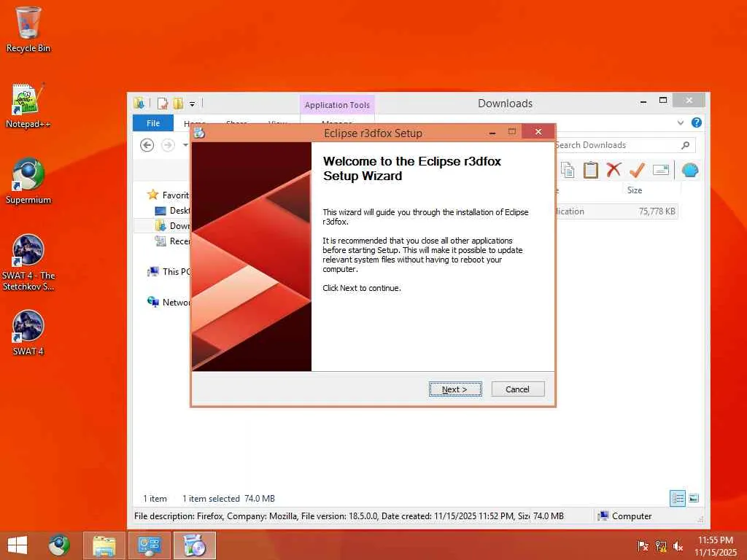The height and width of the screenshot is (560, 747).
Task: Show the taskbar clock and date
Action: click(715, 545)
